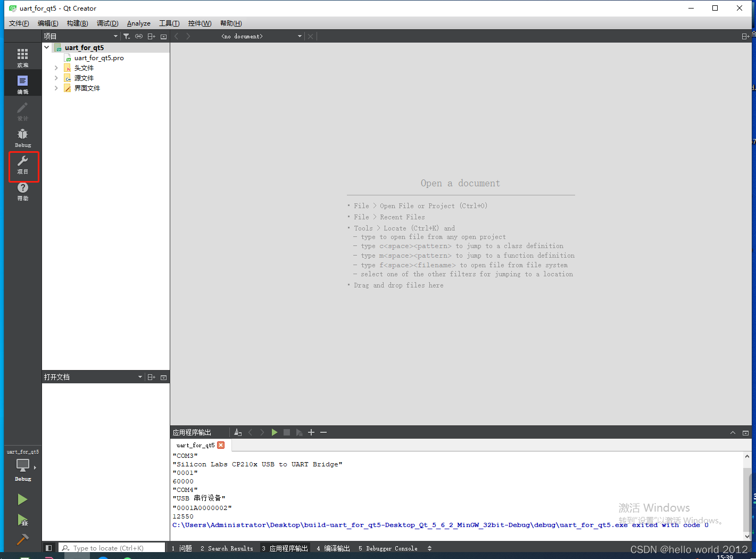Image resolution: width=756 pixels, height=559 pixels.
Task: Open the Debug mode with bug icon
Action: (x=22, y=137)
